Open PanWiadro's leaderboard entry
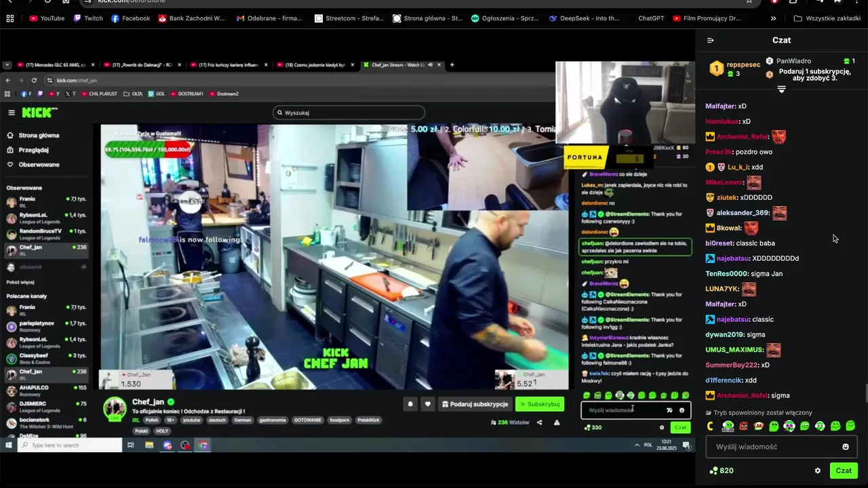This screenshot has height=488, width=868. point(810,61)
